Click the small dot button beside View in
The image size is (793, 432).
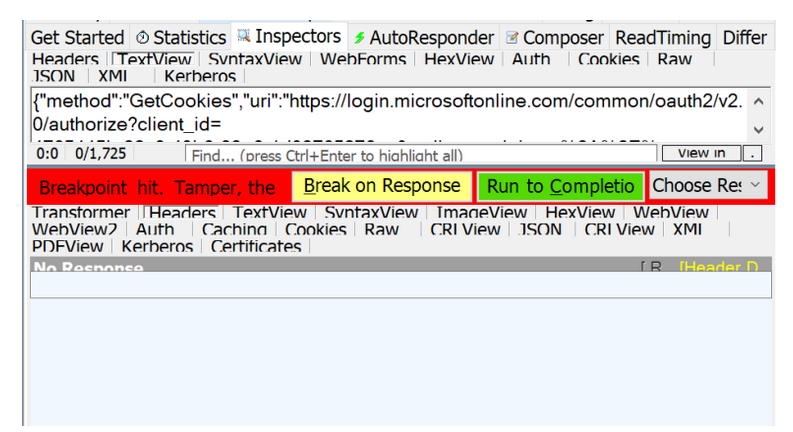[753, 153]
